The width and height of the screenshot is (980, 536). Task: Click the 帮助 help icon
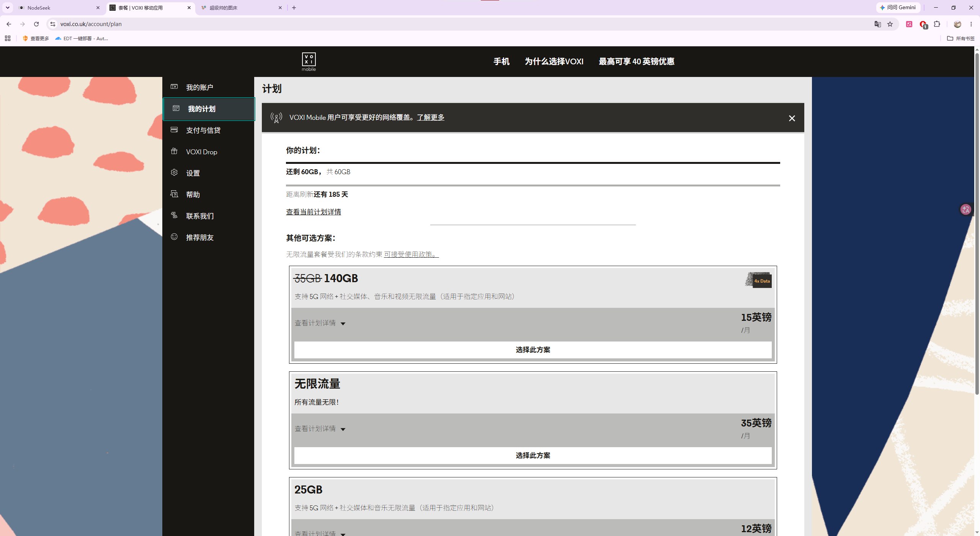[174, 194]
